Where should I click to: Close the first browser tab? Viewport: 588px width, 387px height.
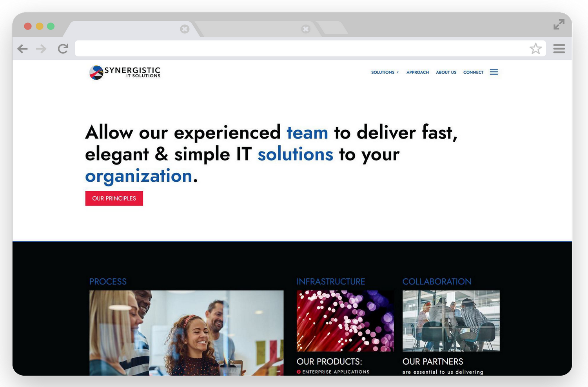pos(185,29)
